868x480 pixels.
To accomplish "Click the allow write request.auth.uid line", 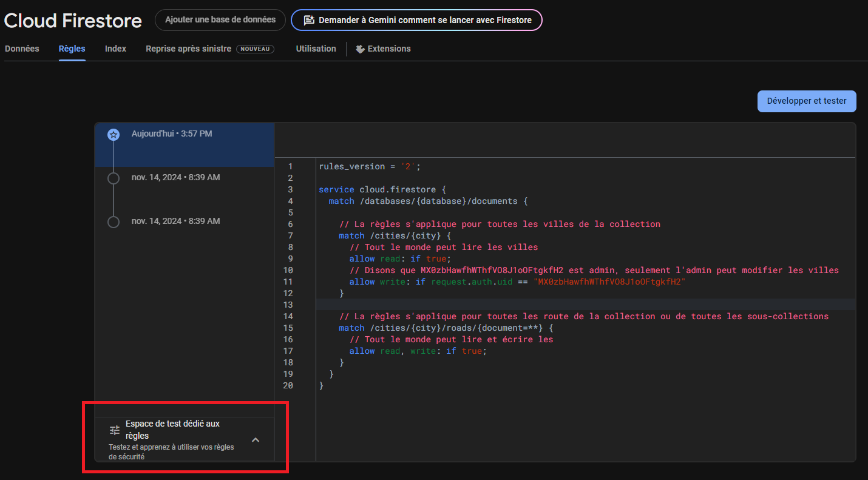I will (x=517, y=282).
